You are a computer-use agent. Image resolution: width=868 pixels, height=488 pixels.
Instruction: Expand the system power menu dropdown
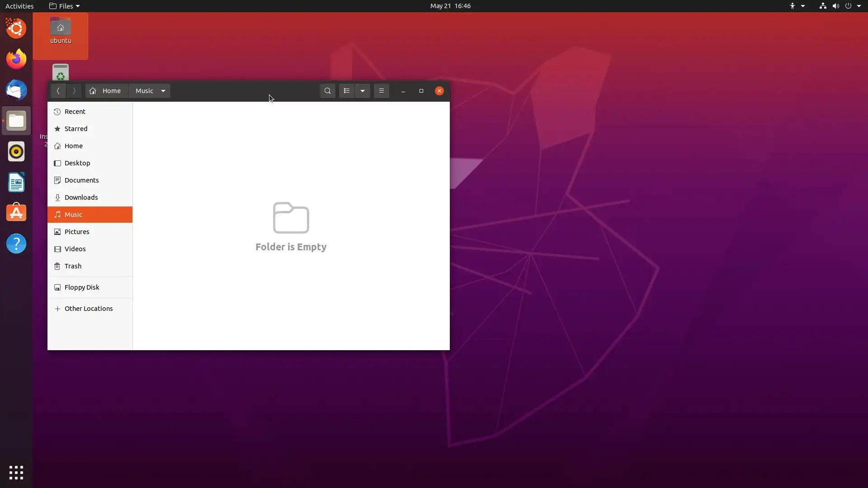[x=859, y=6]
